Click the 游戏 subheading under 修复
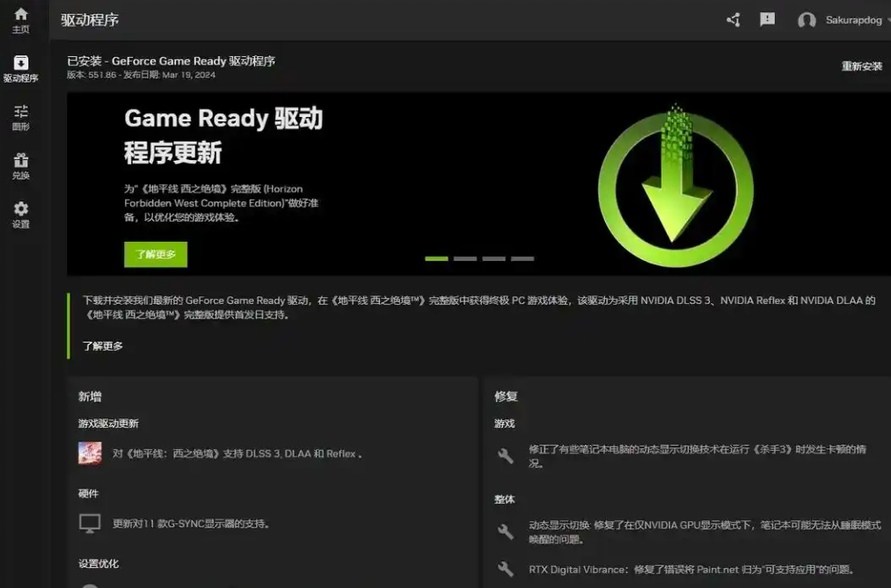 click(505, 424)
